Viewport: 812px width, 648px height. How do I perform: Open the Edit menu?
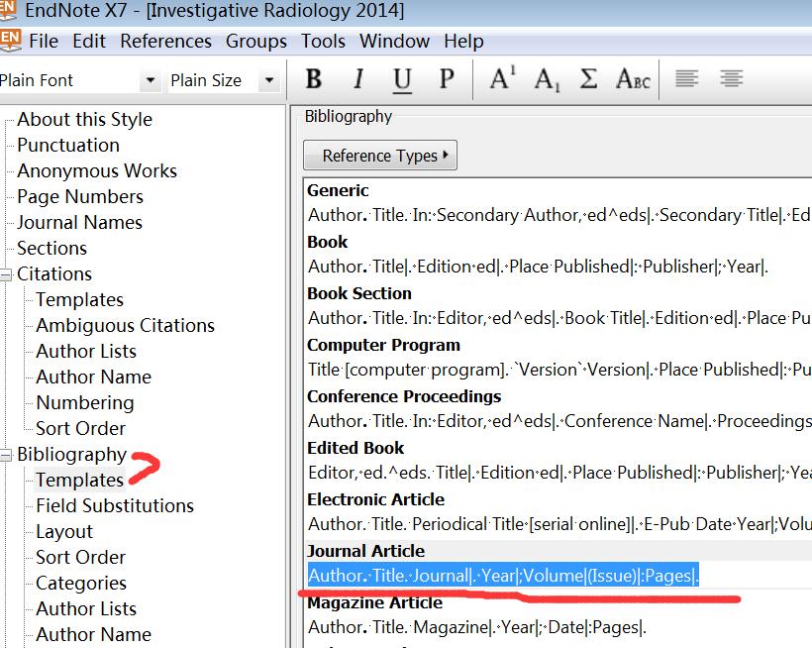tap(89, 41)
